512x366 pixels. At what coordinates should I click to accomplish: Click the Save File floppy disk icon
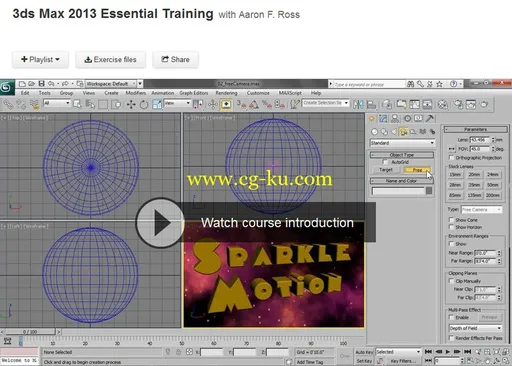tap(41, 84)
